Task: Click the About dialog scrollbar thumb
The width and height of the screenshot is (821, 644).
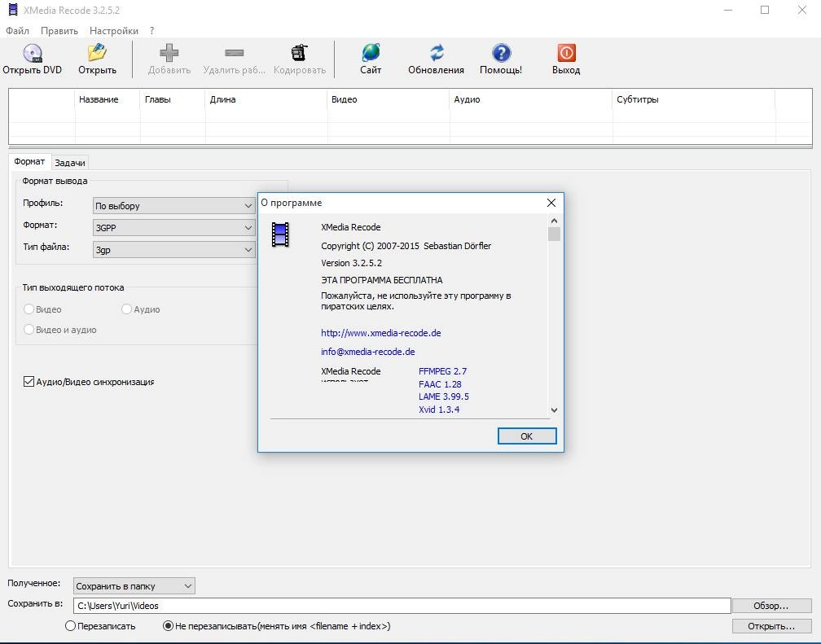Action: (554, 234)
